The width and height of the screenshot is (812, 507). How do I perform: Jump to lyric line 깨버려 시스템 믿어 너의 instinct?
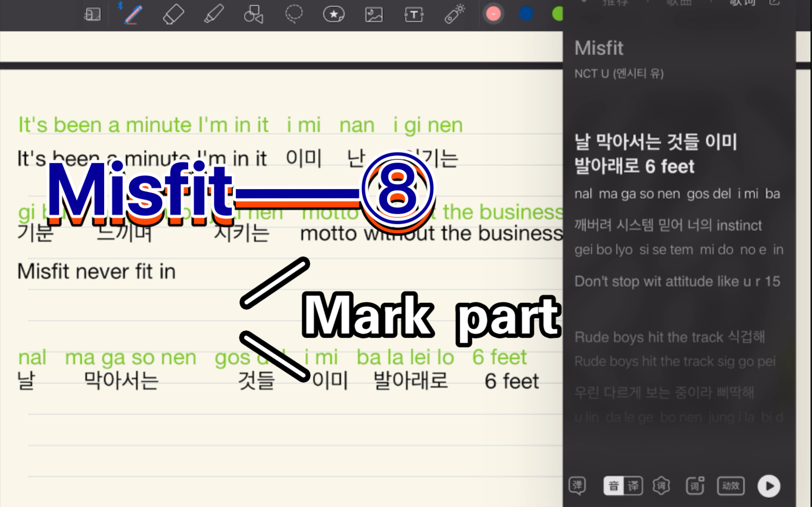click(668, 225)
